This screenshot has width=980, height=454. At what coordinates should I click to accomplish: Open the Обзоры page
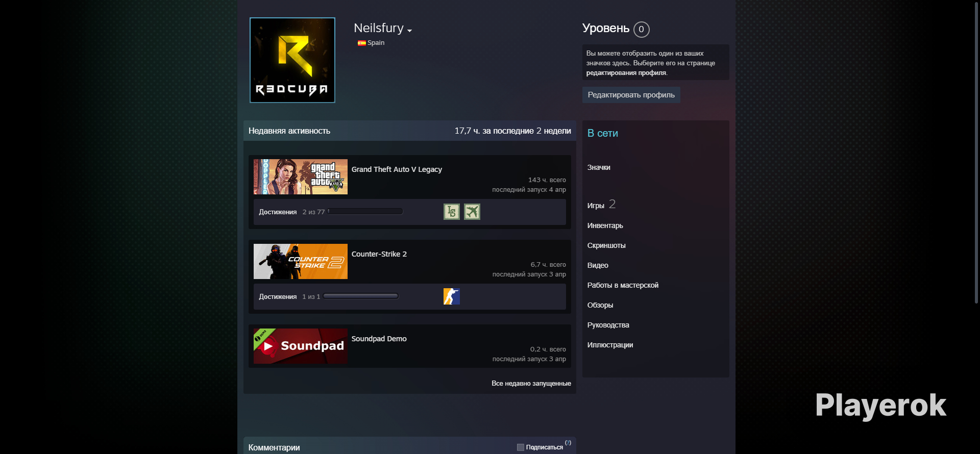click(600, 305)
